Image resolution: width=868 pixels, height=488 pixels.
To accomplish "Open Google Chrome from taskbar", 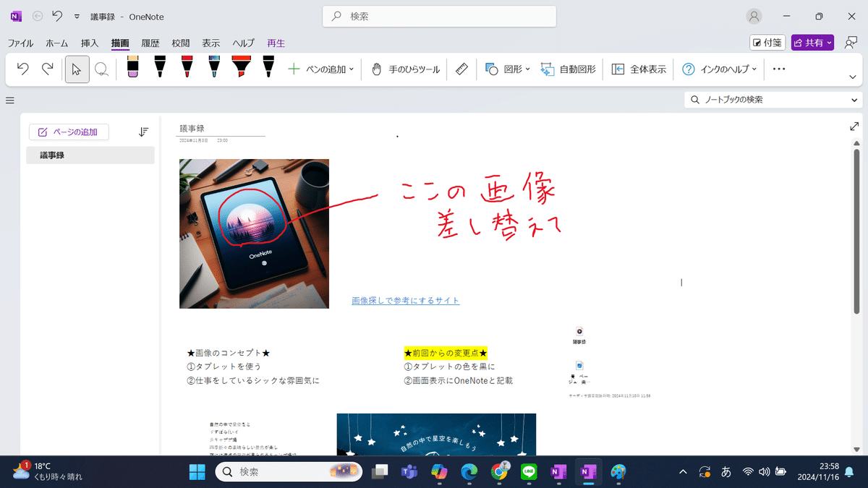I will [499, 471].
